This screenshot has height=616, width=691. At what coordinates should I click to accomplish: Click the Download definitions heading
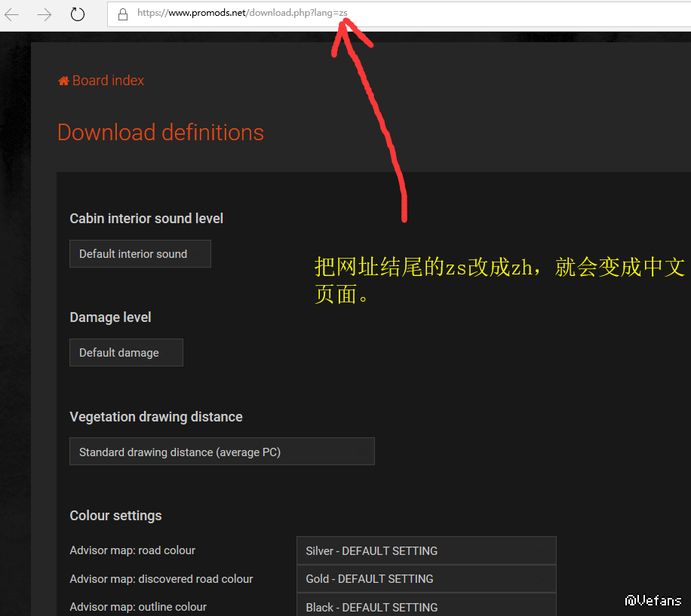point(161,133)
